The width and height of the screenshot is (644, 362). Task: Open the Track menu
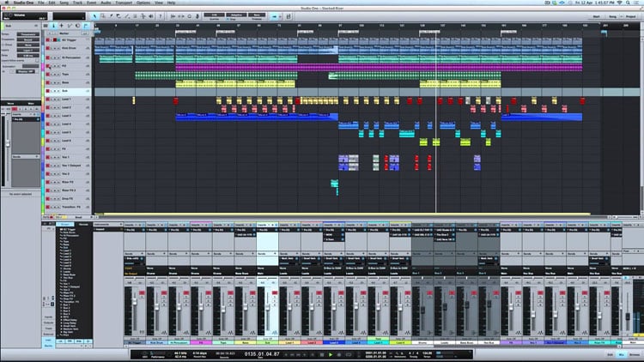pyautogui.click(x=77, y=3)
